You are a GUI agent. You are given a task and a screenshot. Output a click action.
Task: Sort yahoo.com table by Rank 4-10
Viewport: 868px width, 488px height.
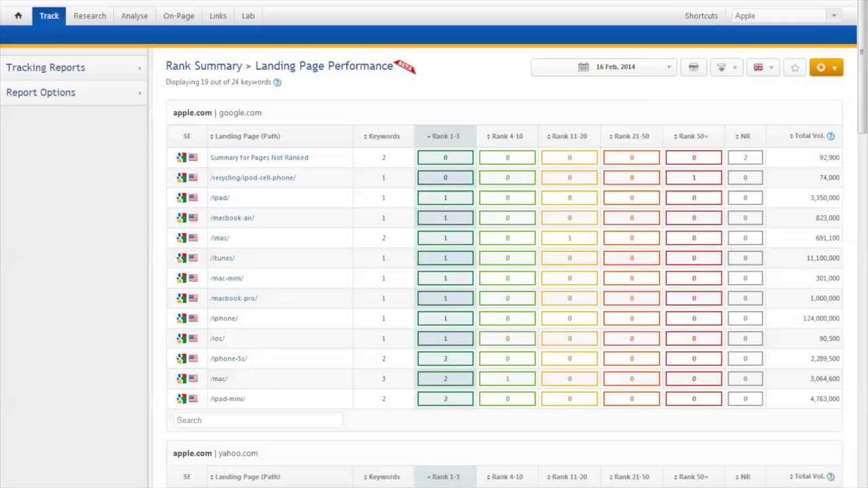[x=505, y=476]
